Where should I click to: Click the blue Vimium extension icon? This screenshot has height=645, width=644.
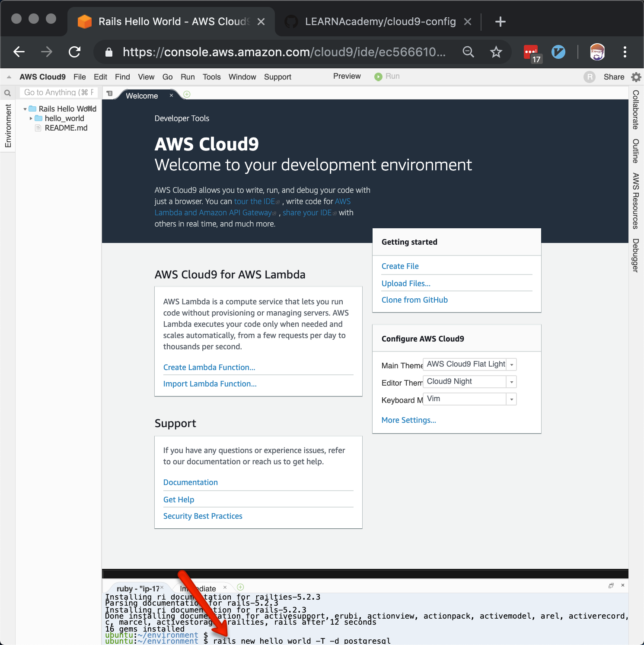(558, 52)
